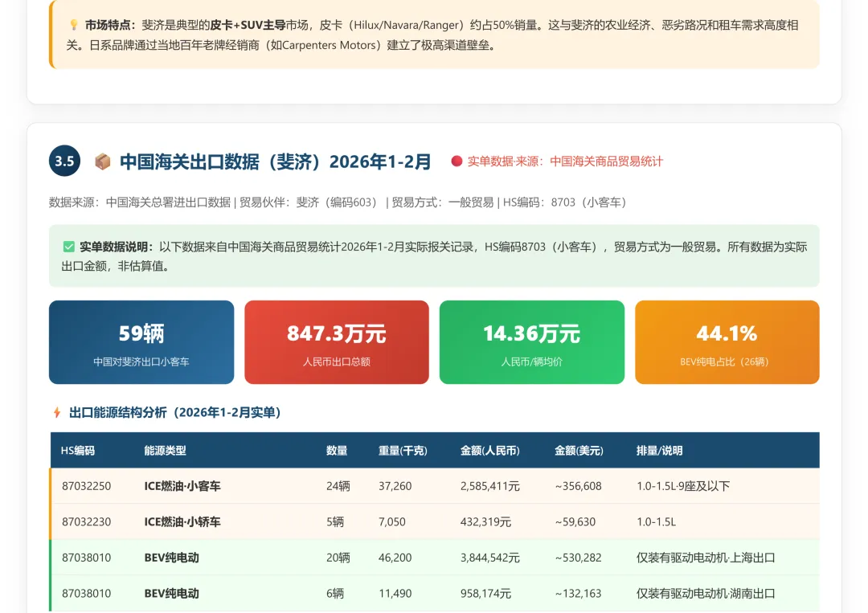The height and width of the screenshot is (613, 868).
Task: Click the USD value ~530,282
Action: pyautogui.click(x=578, y=558)
